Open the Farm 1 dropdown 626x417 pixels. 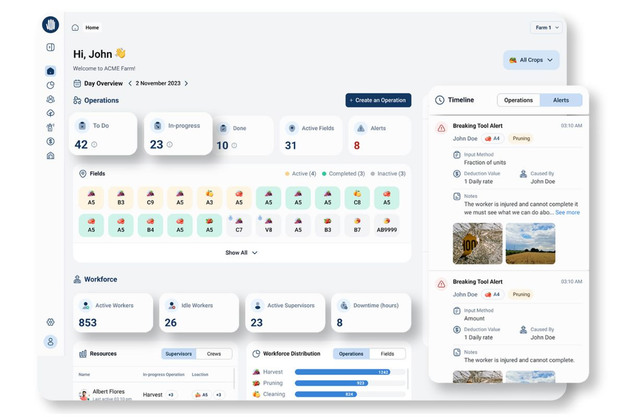click(545, 27)
